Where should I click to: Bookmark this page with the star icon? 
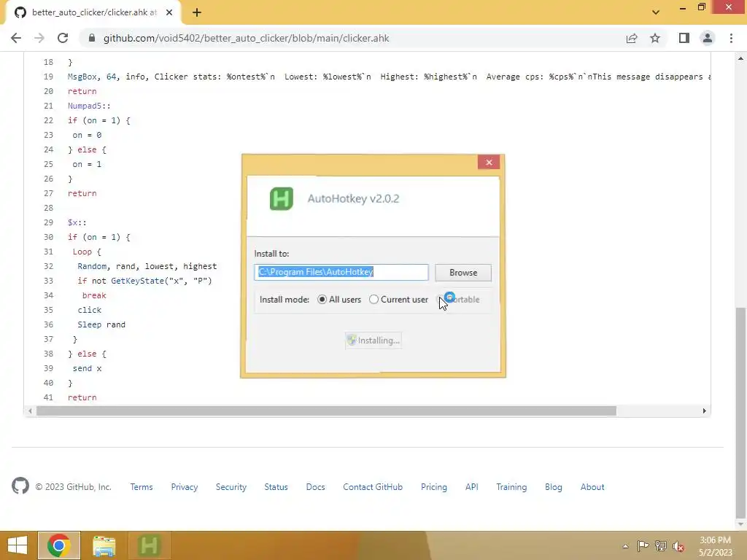pos(655,38)
